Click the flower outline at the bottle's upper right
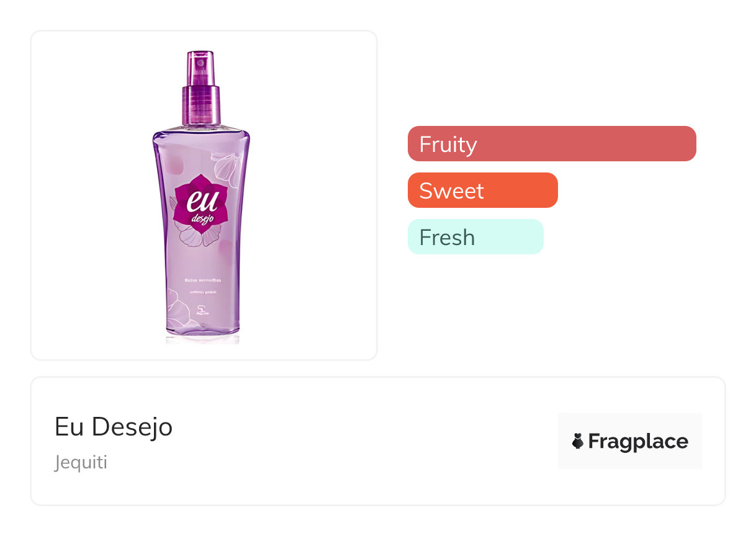756x536 pixels. pos(228,166)
